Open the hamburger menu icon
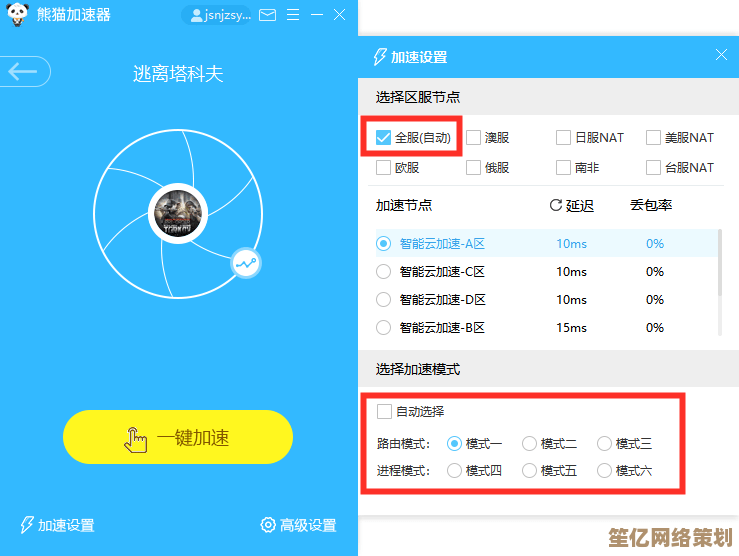The height and width of the screenshot is (556, 739). pyautogui.click(x=293, y=15)
